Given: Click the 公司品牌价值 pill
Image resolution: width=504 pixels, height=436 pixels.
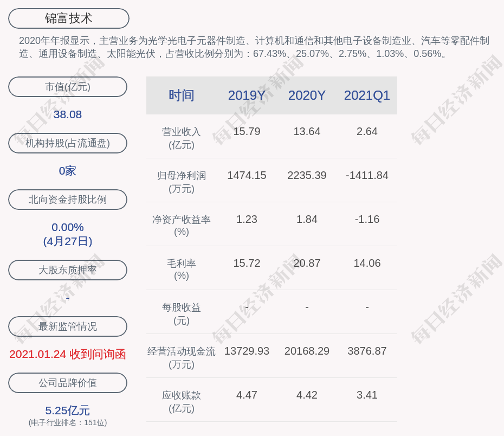Looking at the screenshot, I should (x=68, y=383).
